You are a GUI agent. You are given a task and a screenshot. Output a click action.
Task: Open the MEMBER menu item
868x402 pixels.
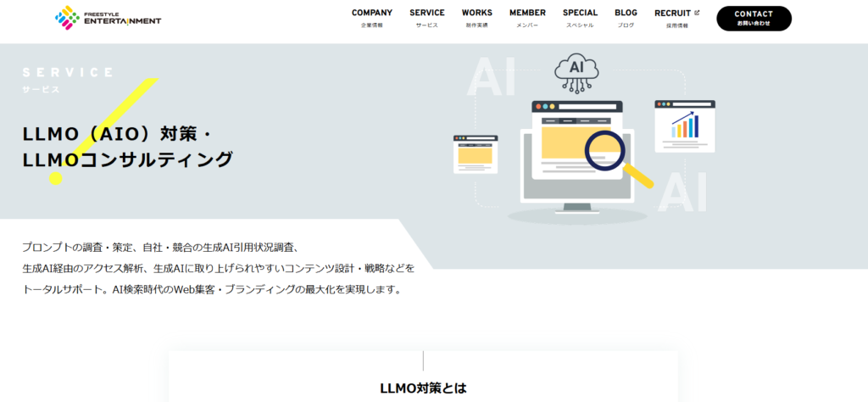[x=527, y=18]
